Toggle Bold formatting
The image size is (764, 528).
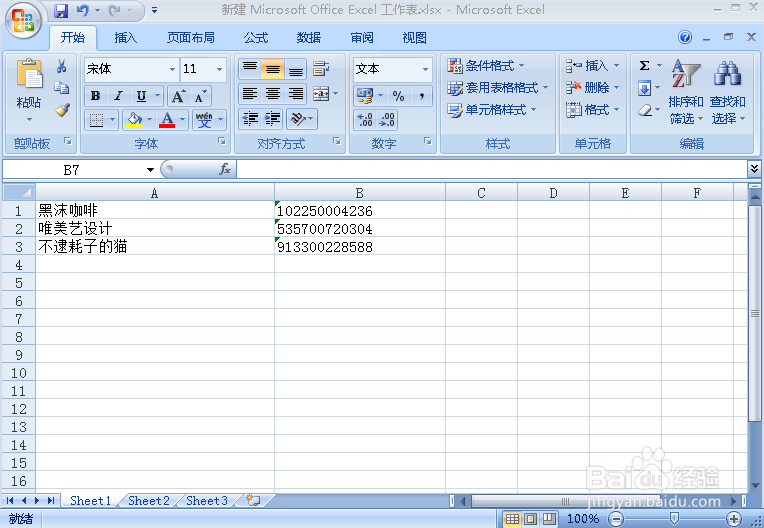tap(96, 96)
